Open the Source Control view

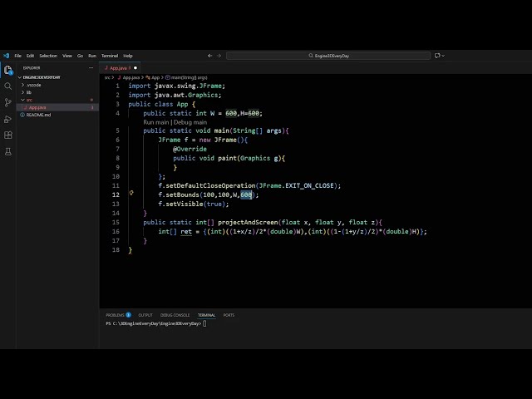[7, 102]
